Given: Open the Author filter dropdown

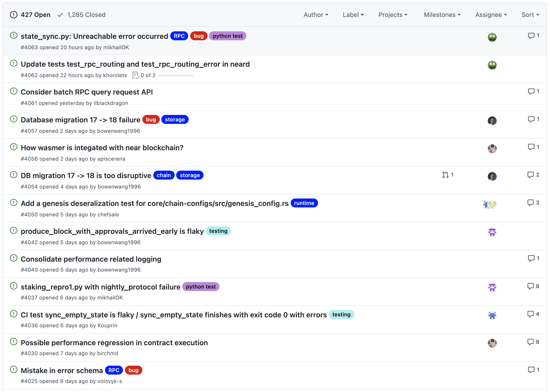Looking at the screenshot, I should pyautogui.click(x=316, y=15).
